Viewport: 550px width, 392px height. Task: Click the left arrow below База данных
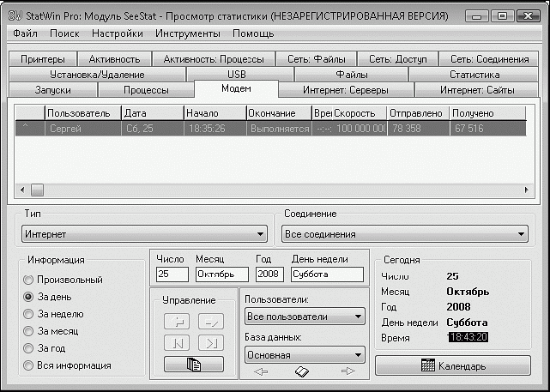pos(261,371)
